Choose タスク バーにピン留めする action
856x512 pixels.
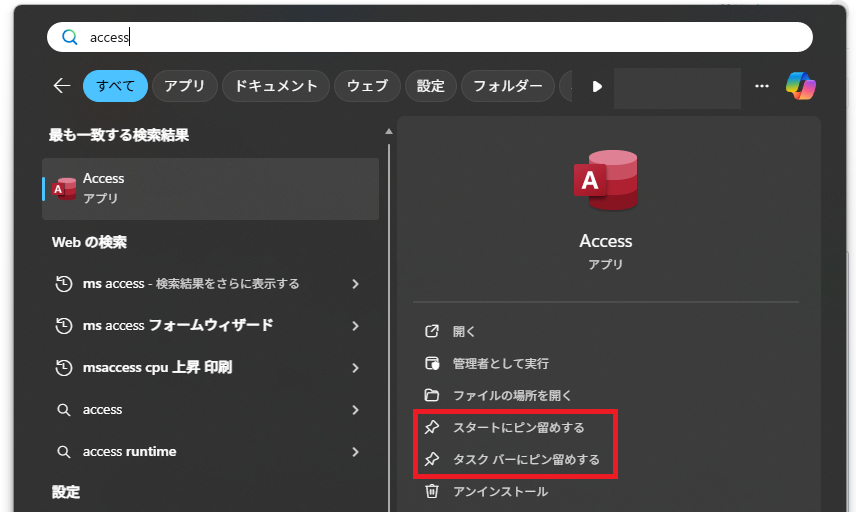(526, 460)
